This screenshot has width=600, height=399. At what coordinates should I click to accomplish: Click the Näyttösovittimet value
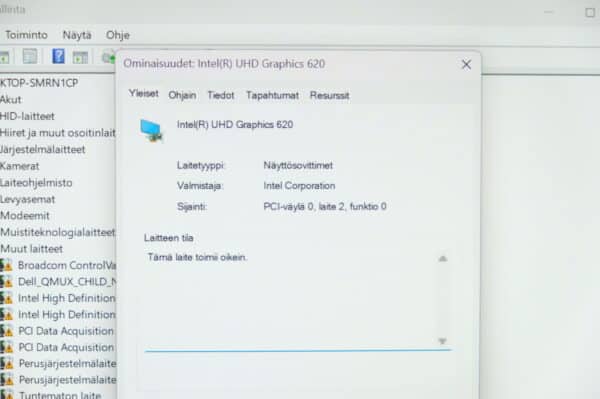pyautogui.click(x=298, y=165)
